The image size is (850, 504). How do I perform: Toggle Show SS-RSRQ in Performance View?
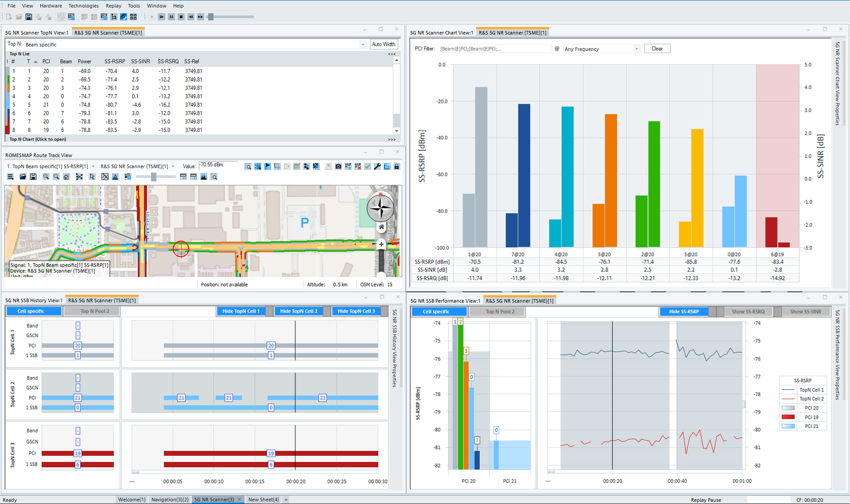pos(748,311)
